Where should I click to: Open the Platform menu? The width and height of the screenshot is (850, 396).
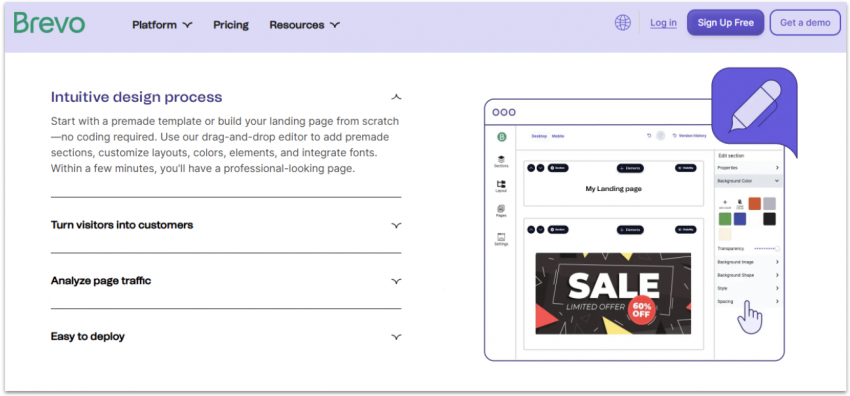pyautogui.click(x=162, y=25)
